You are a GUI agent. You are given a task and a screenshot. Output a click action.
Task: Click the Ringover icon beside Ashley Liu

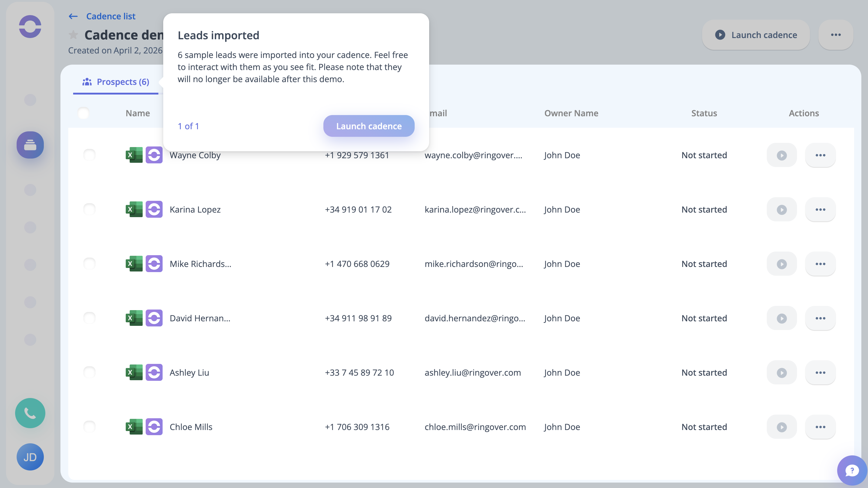coord(154,372)
